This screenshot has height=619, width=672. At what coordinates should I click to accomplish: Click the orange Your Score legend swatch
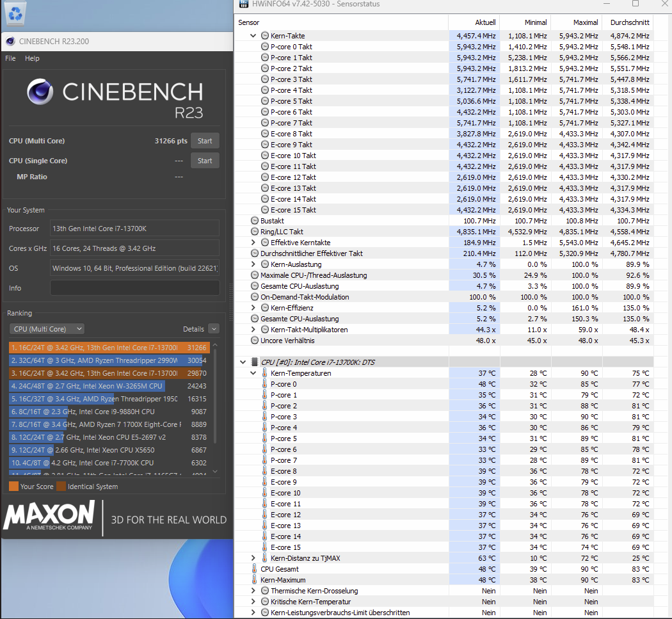[13, 486]
